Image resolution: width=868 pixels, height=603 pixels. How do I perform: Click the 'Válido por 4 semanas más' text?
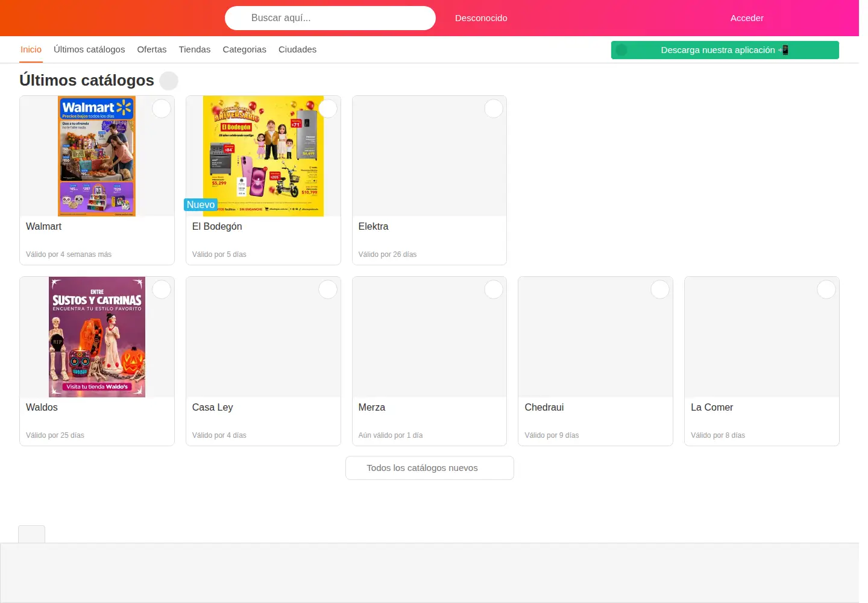tap(69, 254)
